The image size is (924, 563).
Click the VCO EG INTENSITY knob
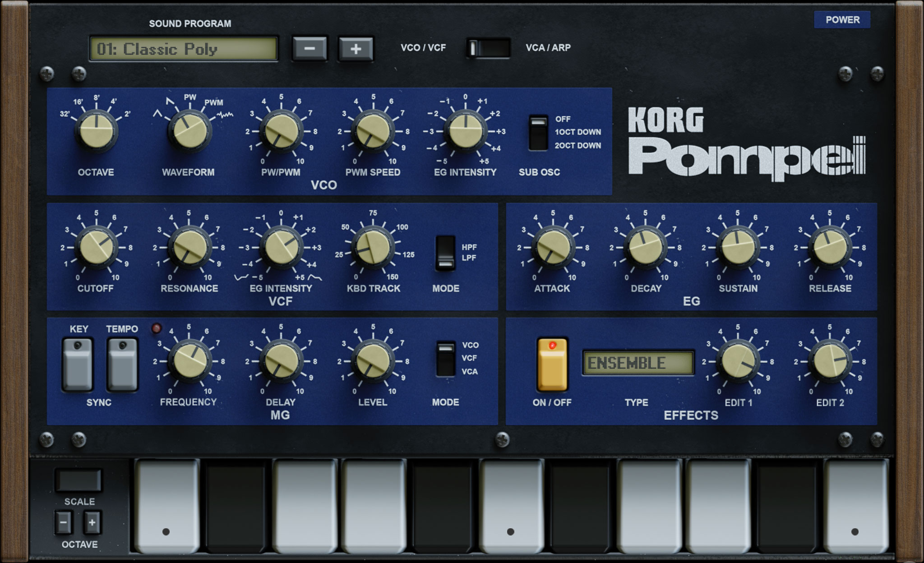(x=466, y=131)
